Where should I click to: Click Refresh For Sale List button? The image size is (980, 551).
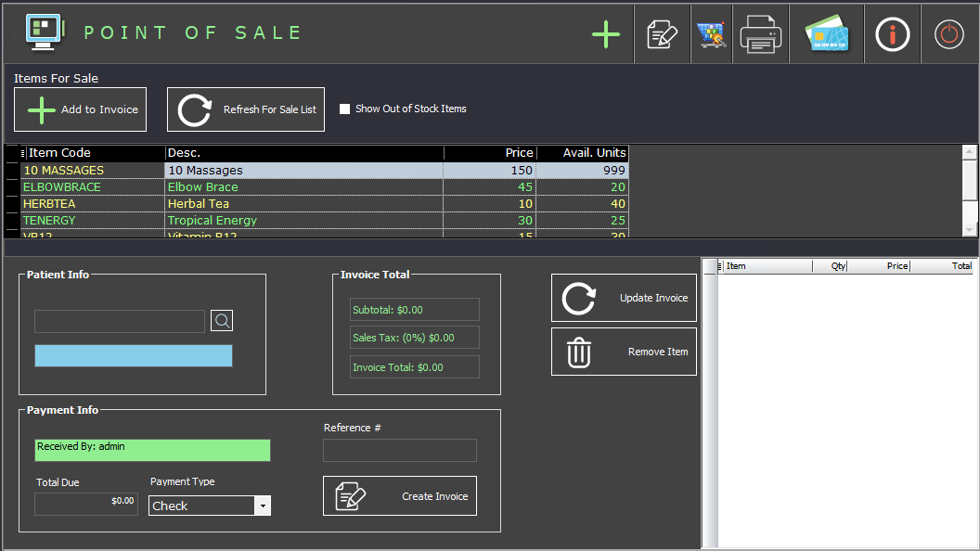(x=246, y=109)
